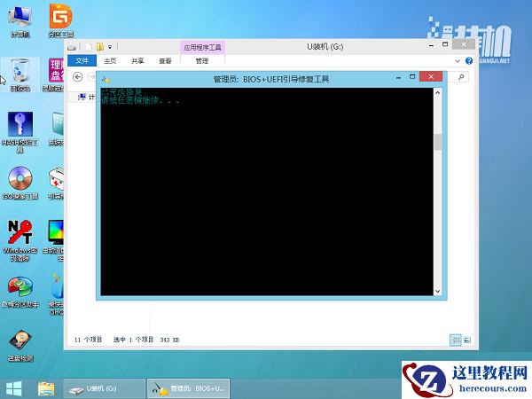The height and width of the screenshot is (399, 532).
Task: Click the console scrollbar up arrow
Action: (x=438, y=92)
